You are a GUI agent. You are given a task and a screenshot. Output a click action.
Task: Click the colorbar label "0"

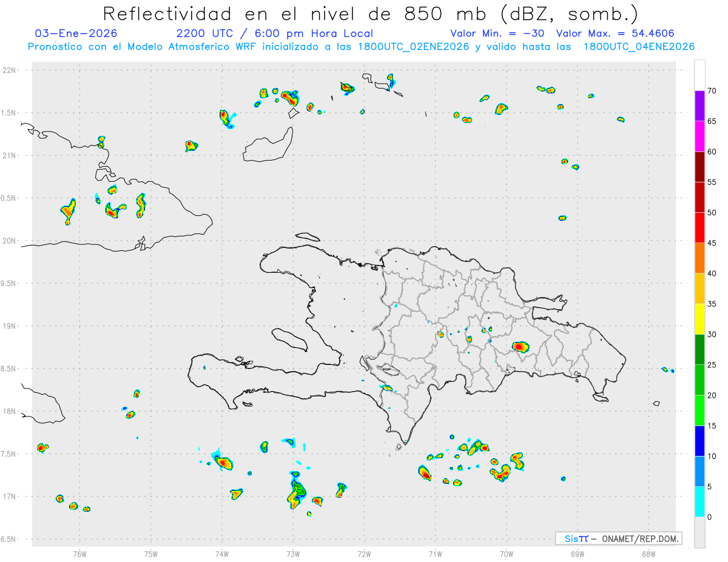(x=710, y=517)
